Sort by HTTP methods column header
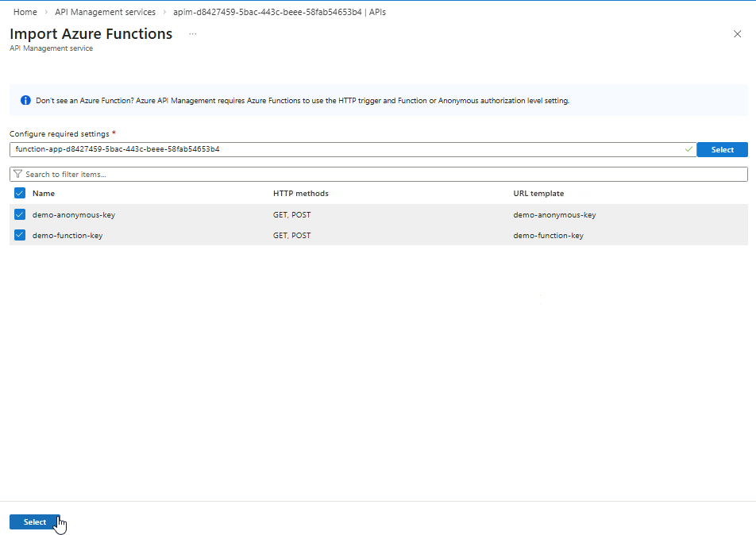 pos(300,193)
